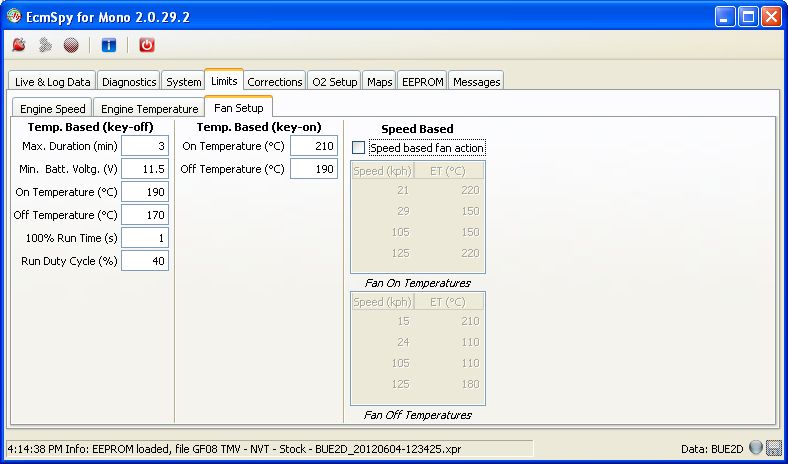
Task: Open the Maps tab
Action: tap(379, 81)
